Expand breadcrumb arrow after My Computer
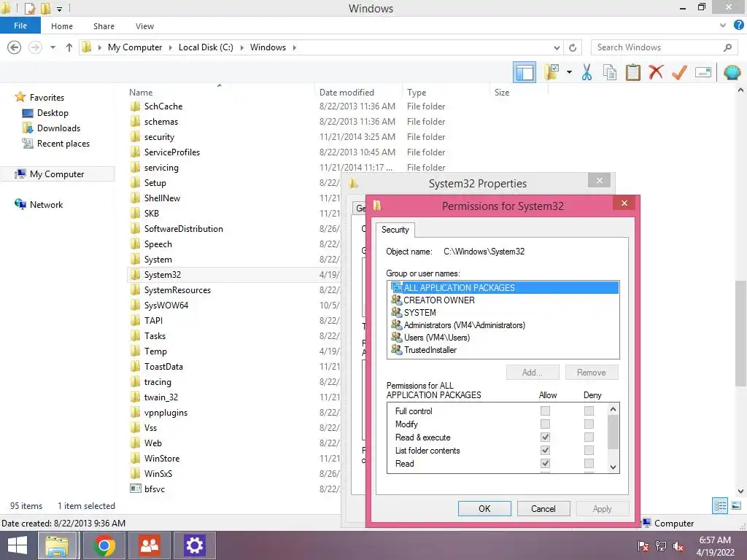Image resolution: width=747 pixels, height=560 pixels. (170, 47)
